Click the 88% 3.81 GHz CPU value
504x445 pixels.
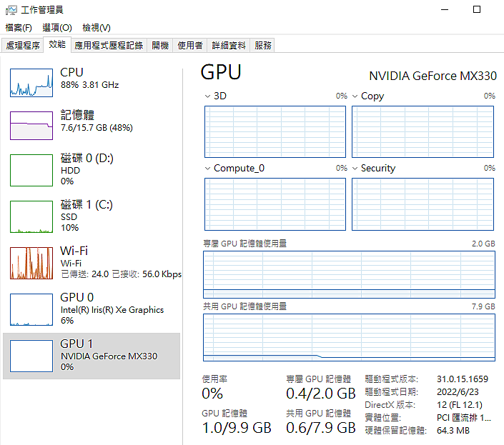(89, 85)
